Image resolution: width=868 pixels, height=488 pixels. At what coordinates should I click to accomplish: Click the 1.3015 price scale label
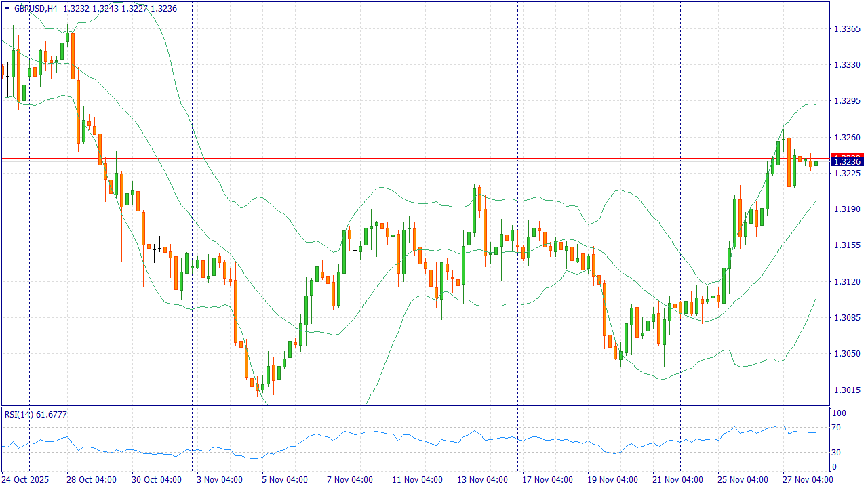point(847,390)
